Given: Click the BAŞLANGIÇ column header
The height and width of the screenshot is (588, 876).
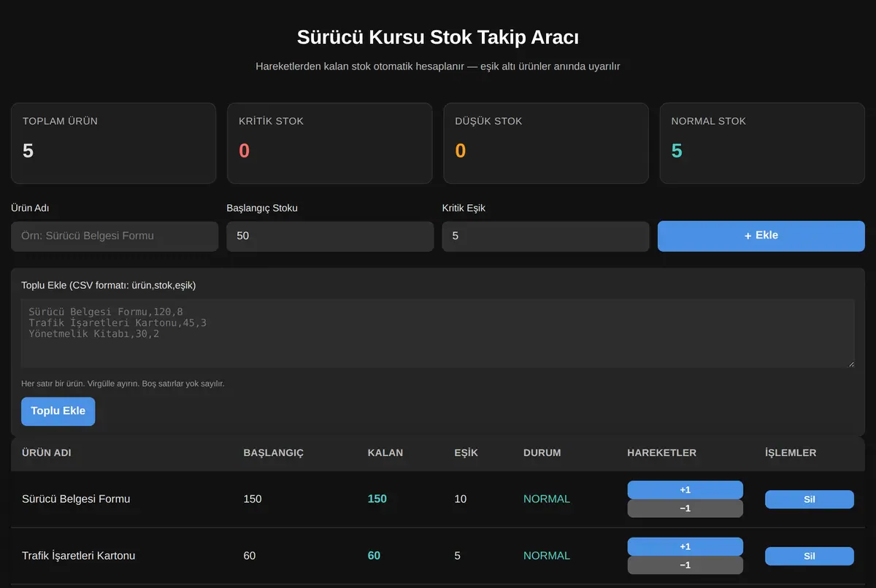Looking at the screenshot, I should [x=274, y=453].
